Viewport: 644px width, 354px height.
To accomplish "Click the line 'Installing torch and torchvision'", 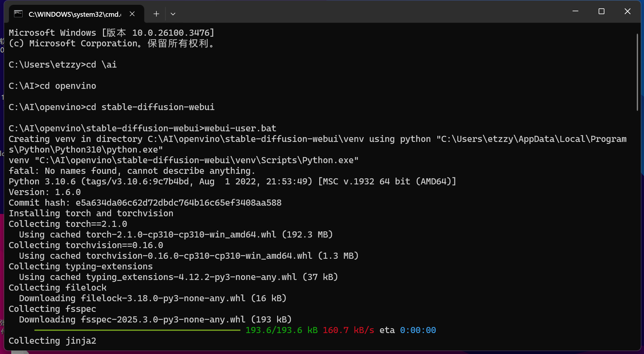I will 91,213.
